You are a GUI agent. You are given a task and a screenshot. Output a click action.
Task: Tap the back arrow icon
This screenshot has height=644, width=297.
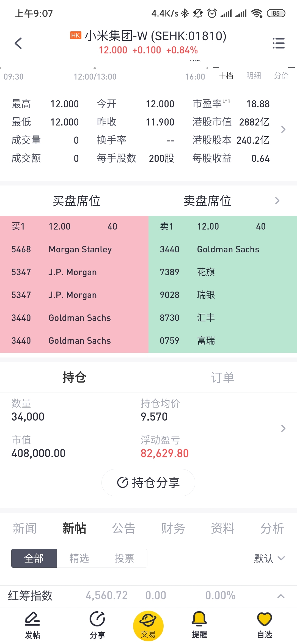pos(18,43)
